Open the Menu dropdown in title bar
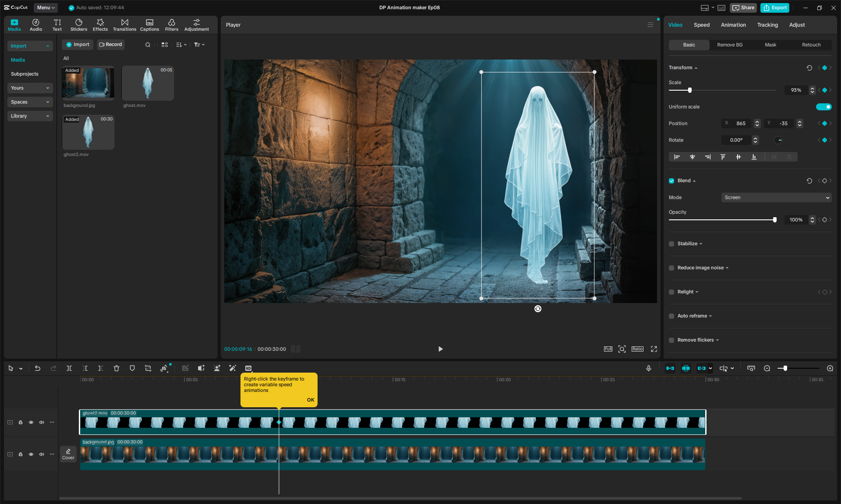This screenshot has height=504, width=841. (x=46, y=7)
